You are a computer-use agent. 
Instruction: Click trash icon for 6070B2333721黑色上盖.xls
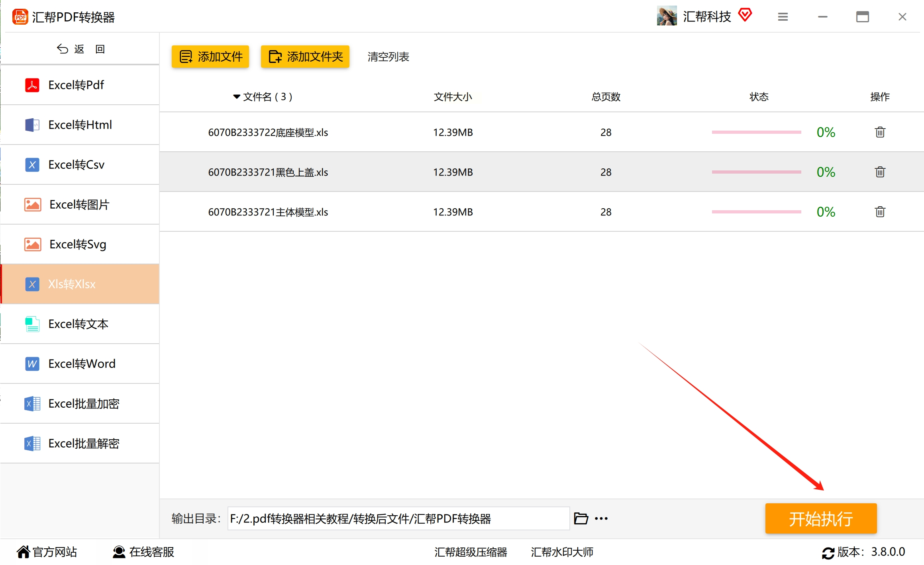[x=880, y=172]
